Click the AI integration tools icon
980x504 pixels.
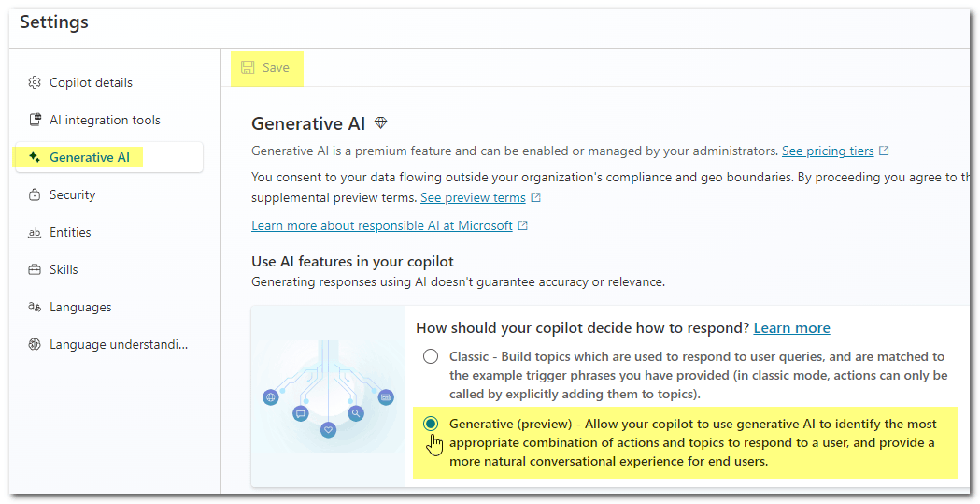pos(35,120)
